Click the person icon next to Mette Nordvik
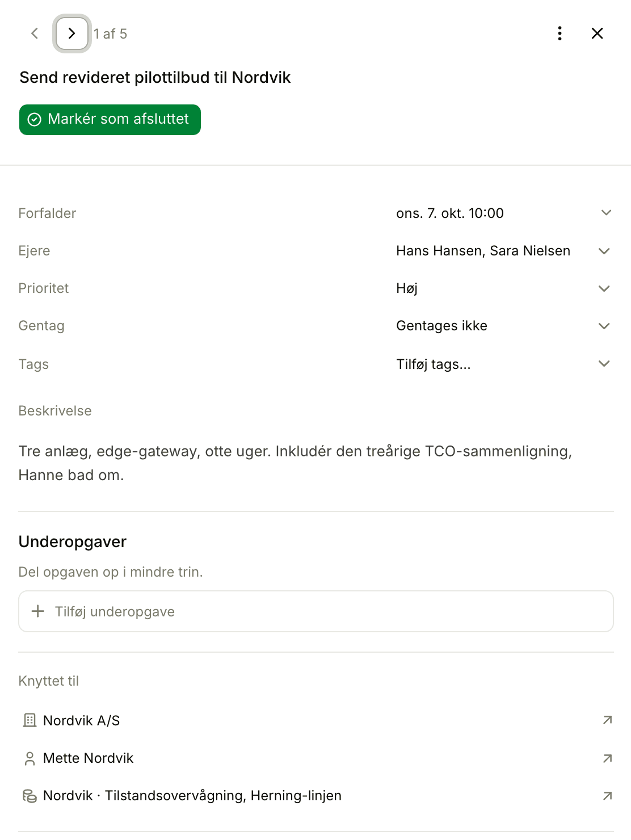The image size is (631, 840). point(30,759)
